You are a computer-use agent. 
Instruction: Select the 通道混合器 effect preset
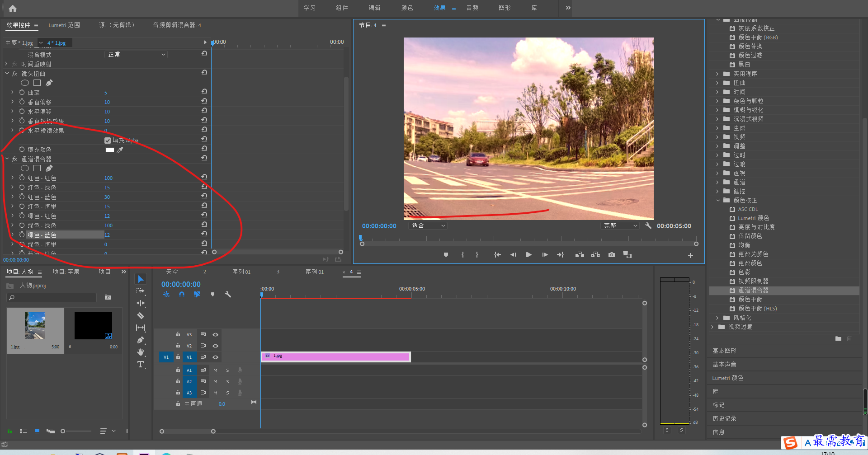[753, 291]
